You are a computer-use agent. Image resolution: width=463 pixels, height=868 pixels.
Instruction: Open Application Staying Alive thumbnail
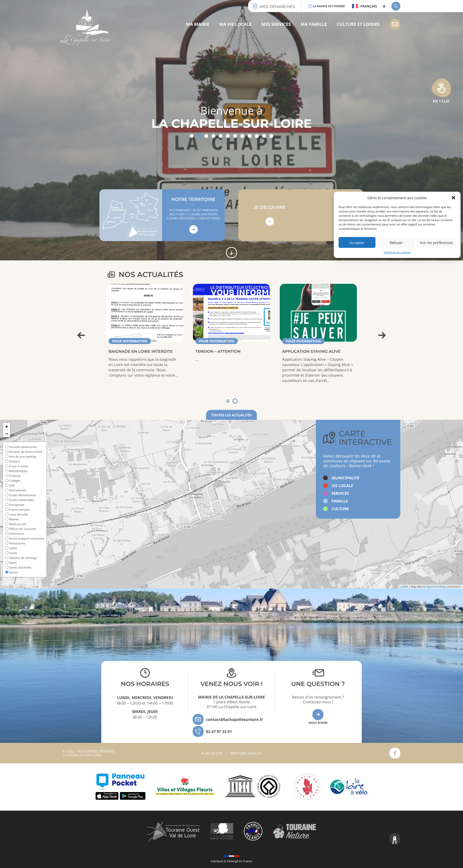[x=318, y=313]
